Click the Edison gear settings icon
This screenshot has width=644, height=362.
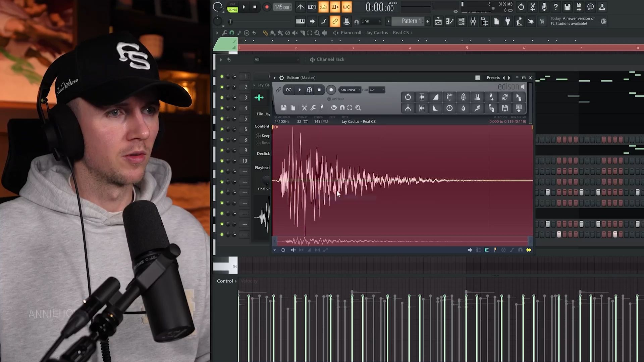coord(282,78)
